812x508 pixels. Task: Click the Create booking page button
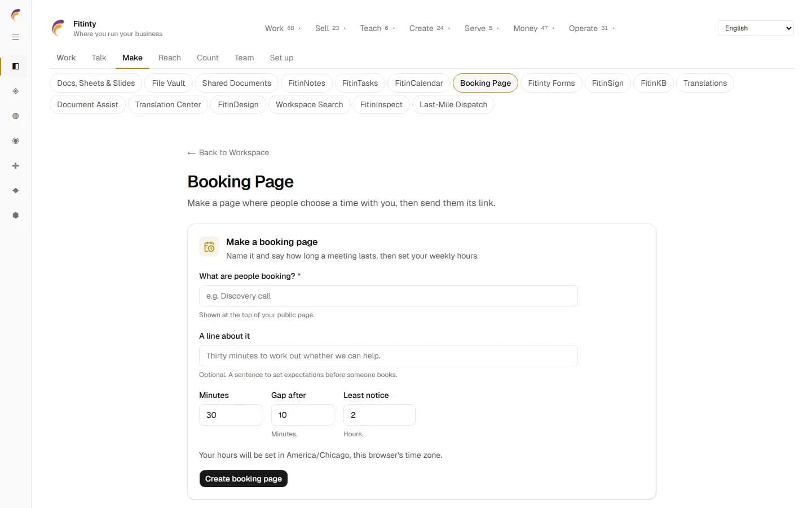(244, 479)
